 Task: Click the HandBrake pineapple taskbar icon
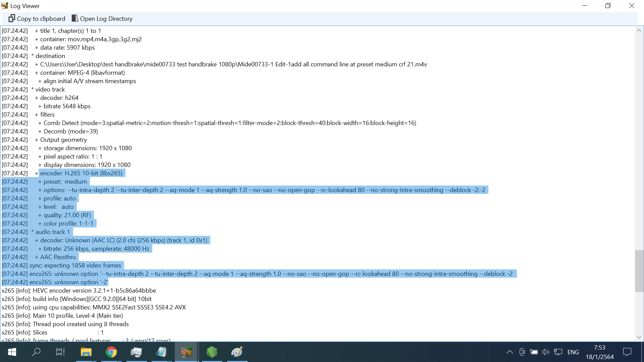coord(186,352)
